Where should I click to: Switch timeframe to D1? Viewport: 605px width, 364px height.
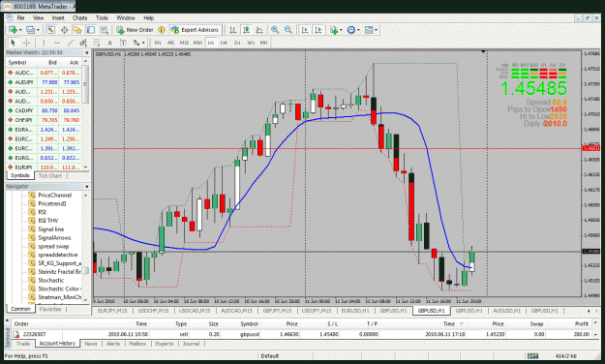[237, 43]
